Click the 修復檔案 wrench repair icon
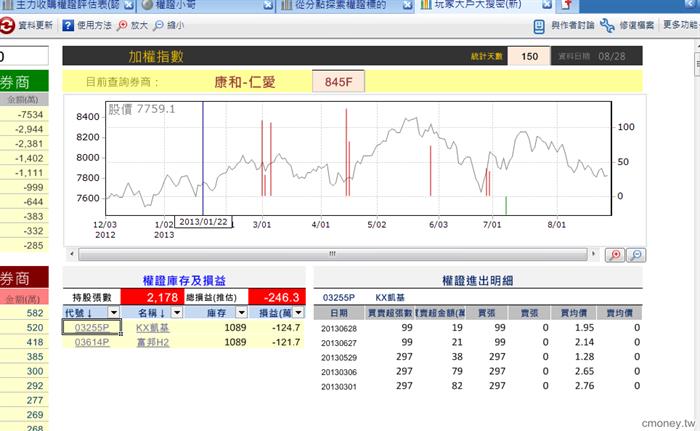This screenshot has height=431, width=700. coord(607,25)
